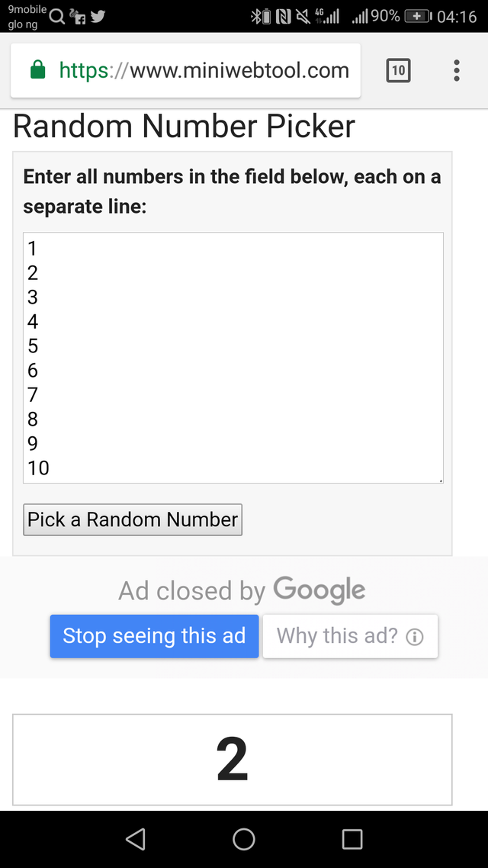Open the tab switcher showing 10 tabs
This screenshot has width=488, height=868.
click(x=398, y=71)
